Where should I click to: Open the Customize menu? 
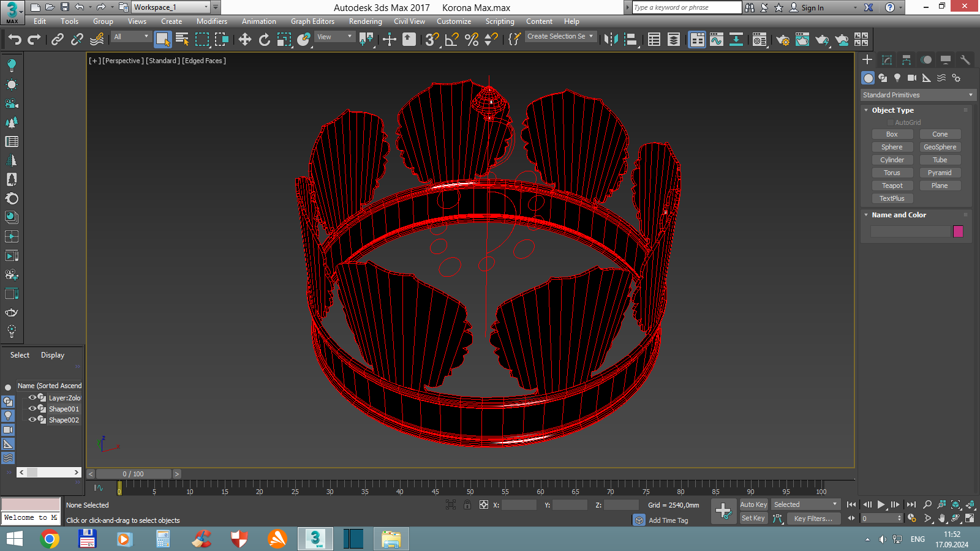(x=454, y=21)
